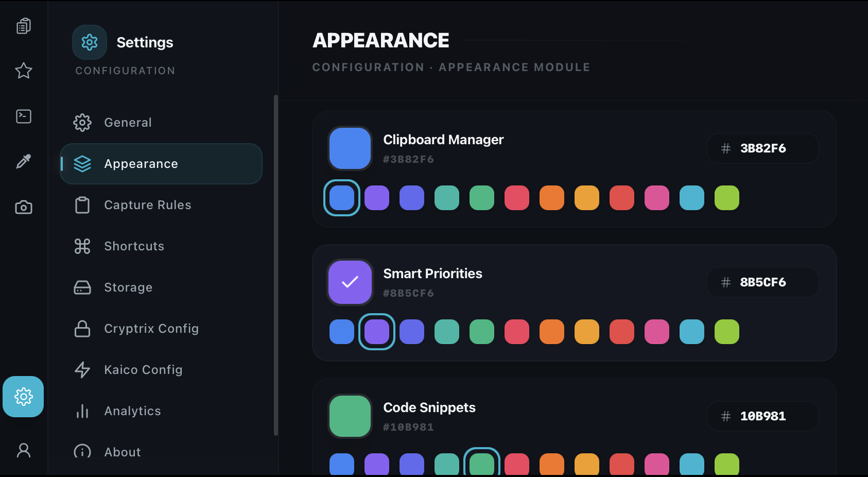The width and height of the screenshot is (868, 477).
Task: Click the Clipboard Manager large blue color preview
Action: pyautogui.click(x=350, y=148)
